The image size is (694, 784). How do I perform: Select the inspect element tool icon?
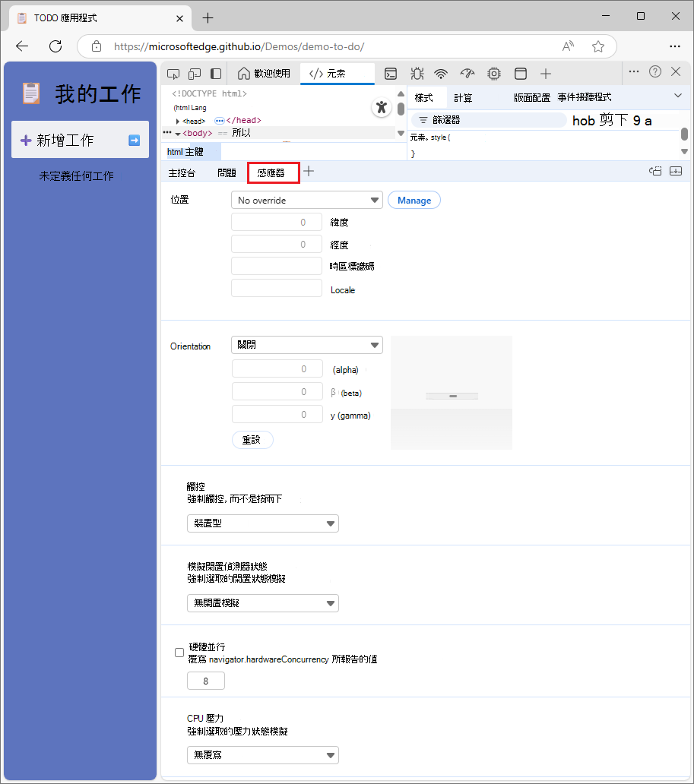(173, 74)
